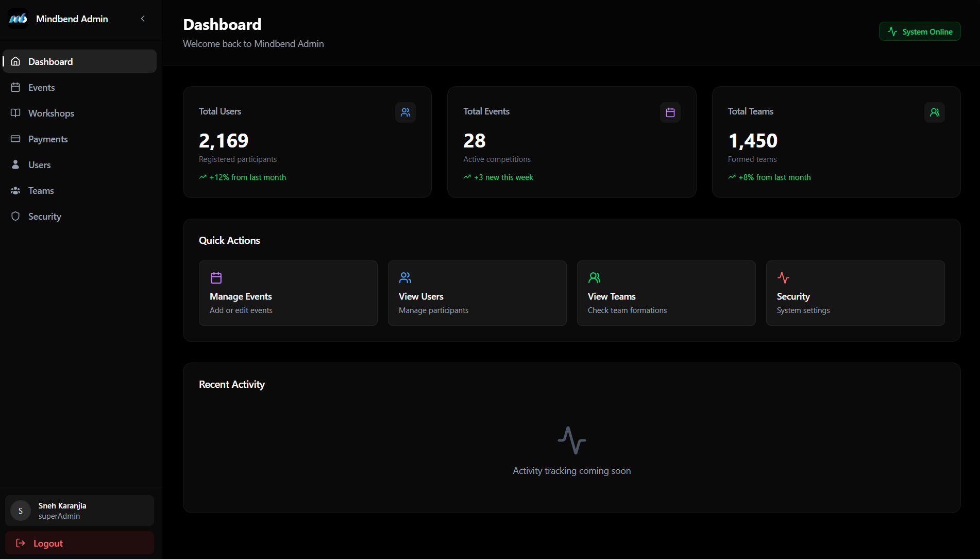Open the Security System settings quick action
The height and width of the screenshot is (559, 980).
point(855,293)
